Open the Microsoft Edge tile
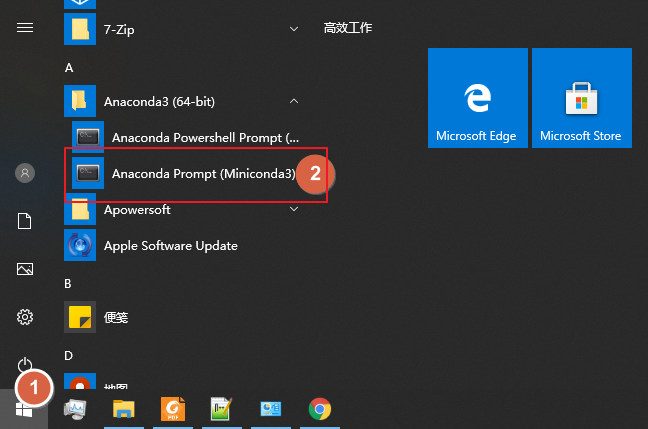Image resolution: width=648 pixels, height=429 pixels. pyautogui.click(x=478, y=98)
